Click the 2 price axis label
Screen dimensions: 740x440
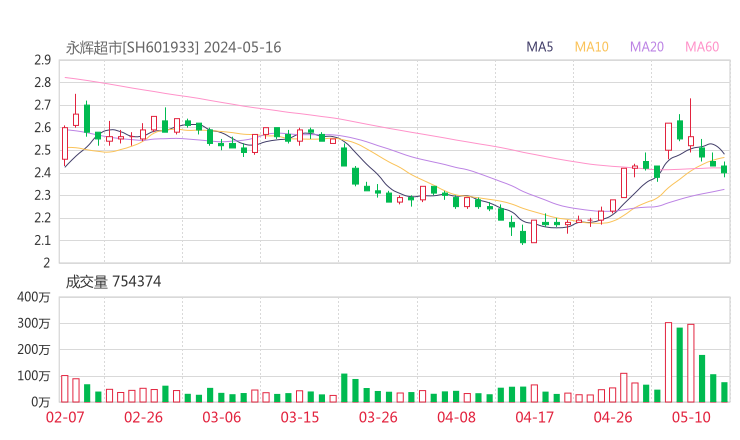(x=47, y=263)
